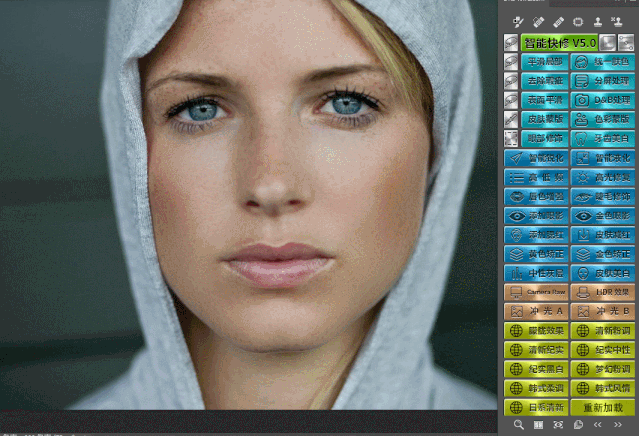The width and height of the screenshot is (639, 436).
Task: Click the lasso icon beside 表面平滑
Action: point(511,100)
